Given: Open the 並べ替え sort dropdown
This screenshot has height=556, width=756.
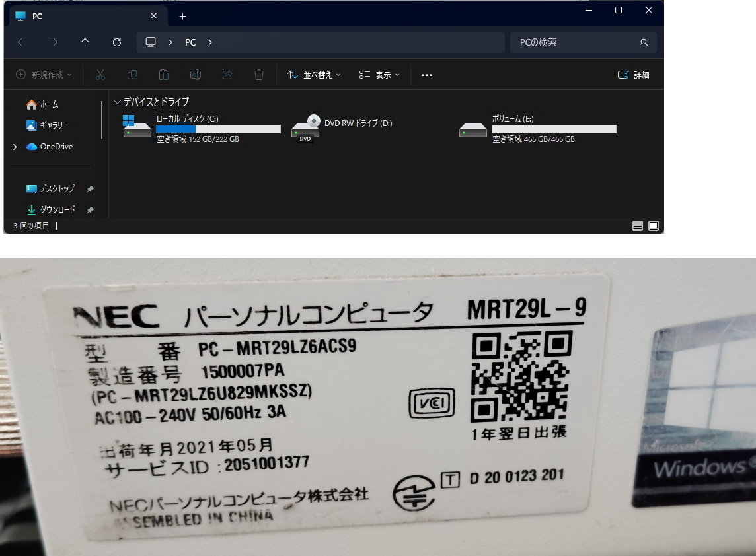Looking at the screenshot, I should tap(314, 75).
